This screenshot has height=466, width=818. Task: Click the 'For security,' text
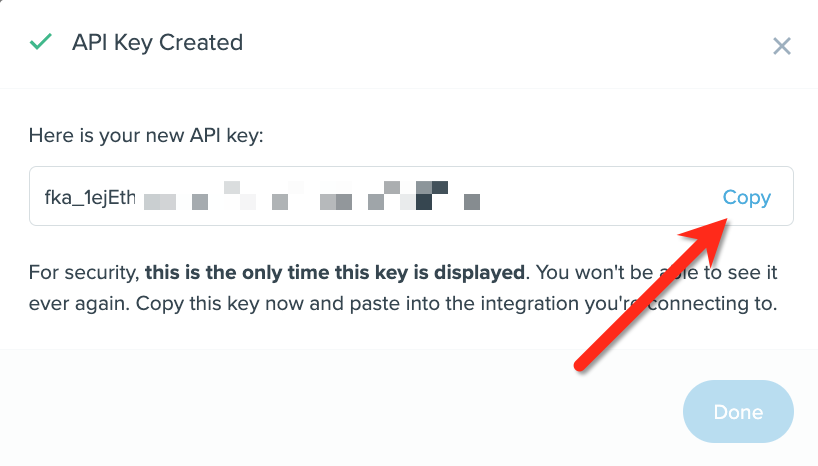pos(84,273)
